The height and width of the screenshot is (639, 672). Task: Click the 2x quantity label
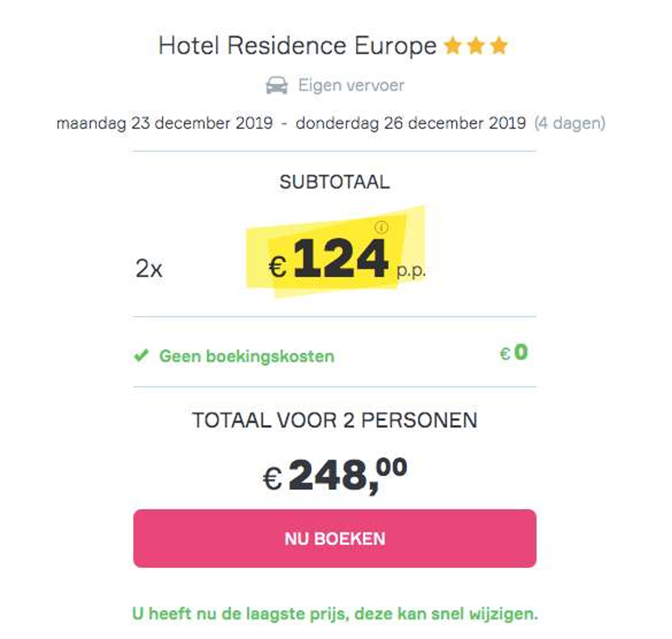coord(149,269)
